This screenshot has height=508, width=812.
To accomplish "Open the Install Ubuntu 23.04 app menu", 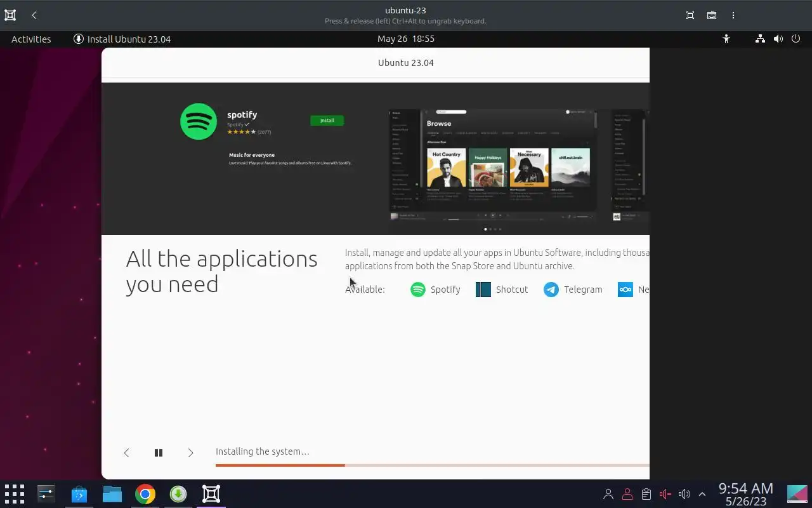I will (x=122, y=39).
